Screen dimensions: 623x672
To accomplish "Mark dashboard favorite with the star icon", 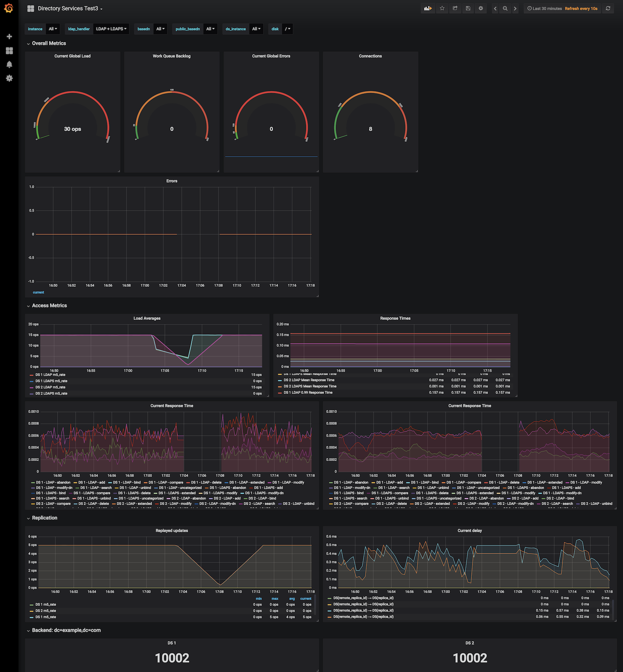I will pyautogui.click(x=442, y=8).
